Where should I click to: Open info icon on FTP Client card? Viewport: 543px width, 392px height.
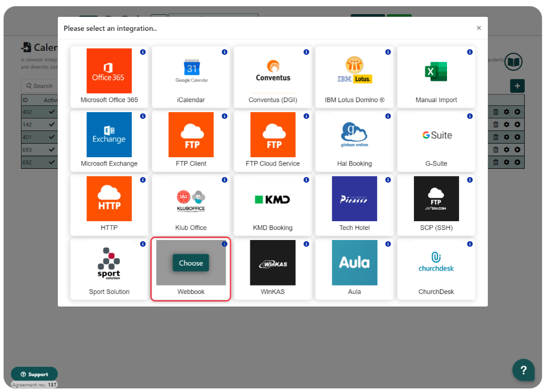click(x=225, y=116)
